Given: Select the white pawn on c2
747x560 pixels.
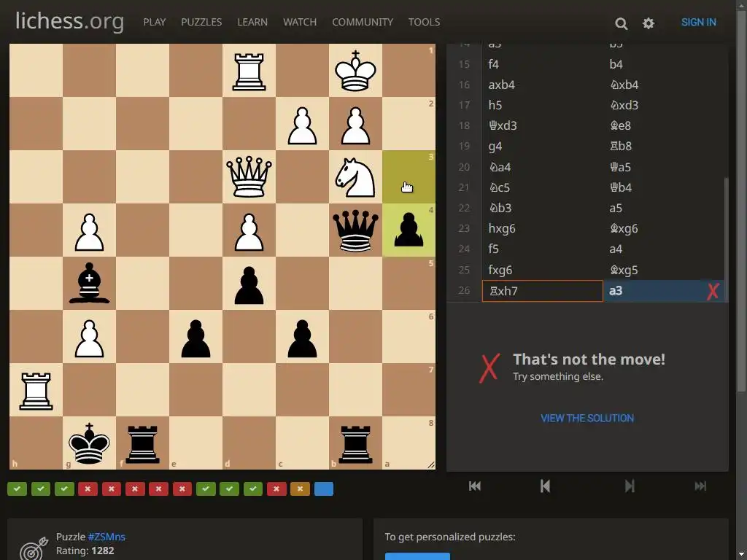Looking at the screenshot, I should pos(302,124).
